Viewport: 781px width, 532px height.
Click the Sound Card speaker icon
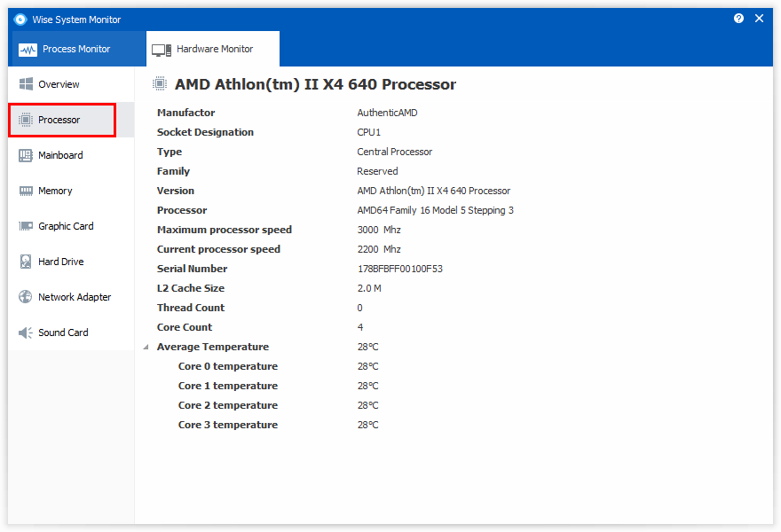tap(26, 332)
